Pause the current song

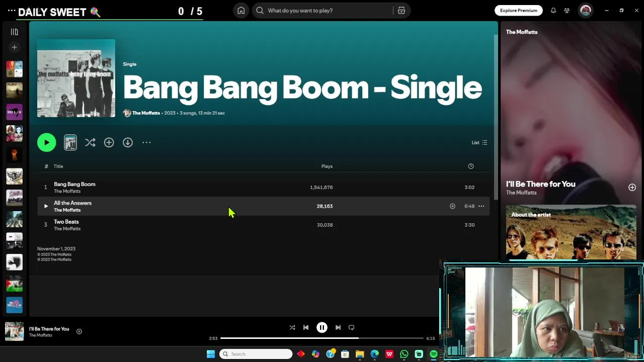click(x=322, y=328)
